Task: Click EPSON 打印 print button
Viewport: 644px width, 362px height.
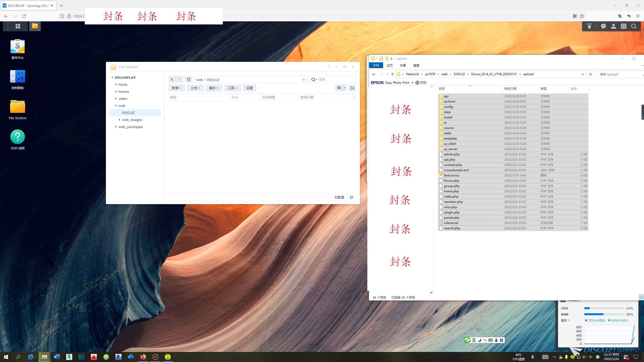Action: pyautogui.click(x=421, y=82)
